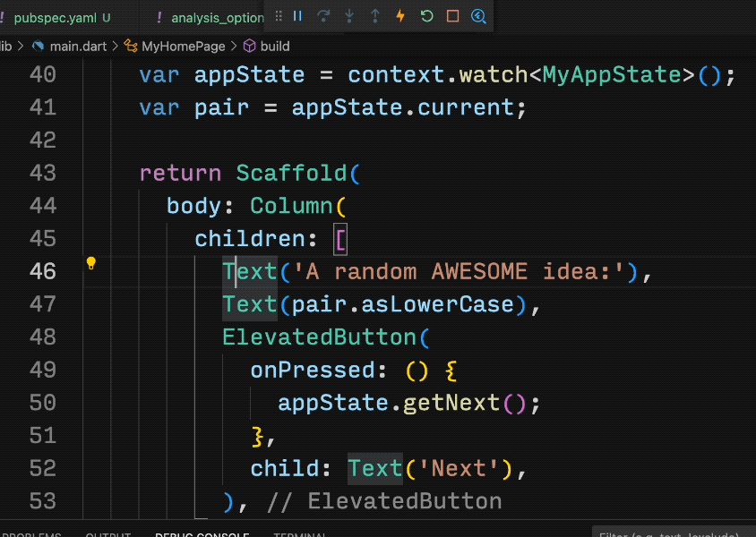
Task: Restart debugging with green circular arrow
Action: [x=426, y=16]
